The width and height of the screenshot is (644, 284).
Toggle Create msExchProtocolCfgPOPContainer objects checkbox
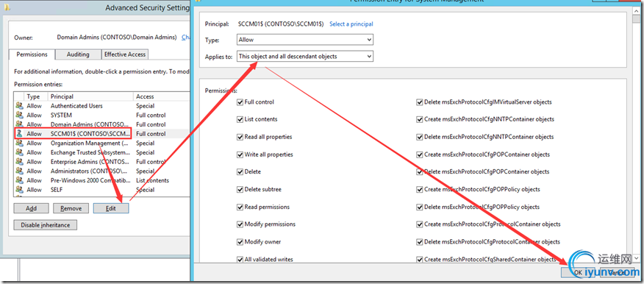pyautogui.click(x=419, y=155)
